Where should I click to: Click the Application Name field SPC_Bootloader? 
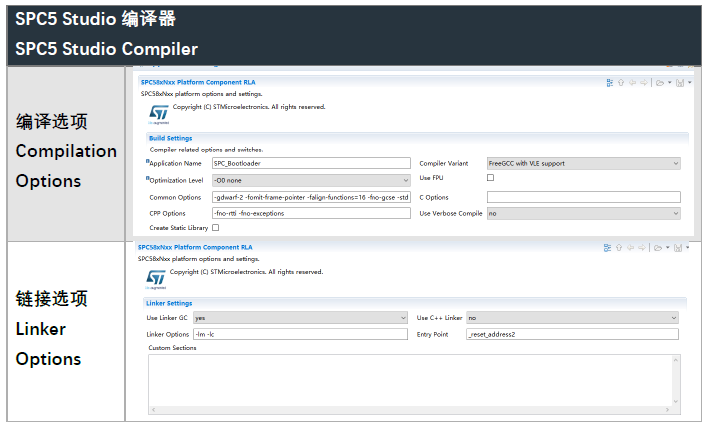tap(311, 163)
